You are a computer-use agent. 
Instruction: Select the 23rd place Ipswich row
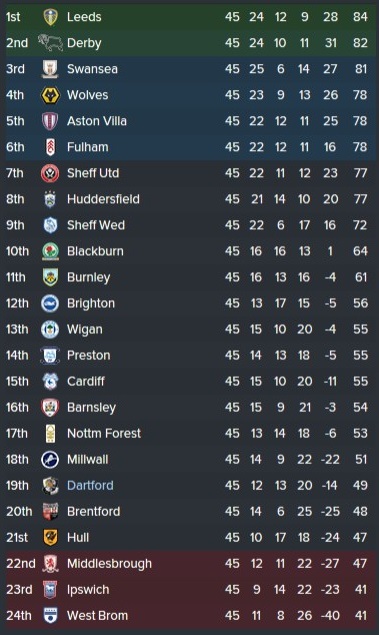(190, 590)
